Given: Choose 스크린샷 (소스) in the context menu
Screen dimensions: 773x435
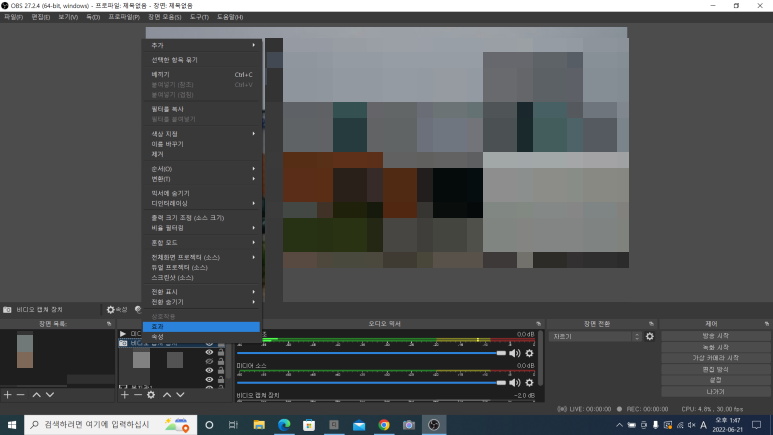Looking at the screenshot, I should 201,278.
